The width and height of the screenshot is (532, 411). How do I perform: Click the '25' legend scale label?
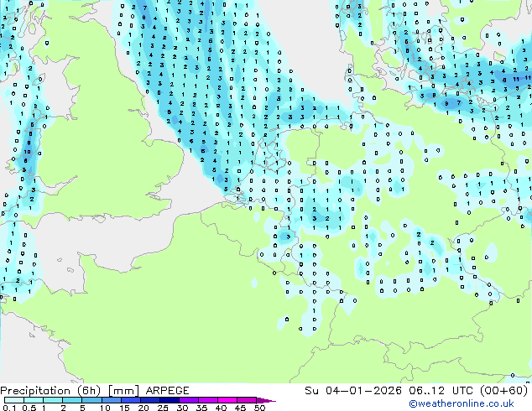(163, 408)
